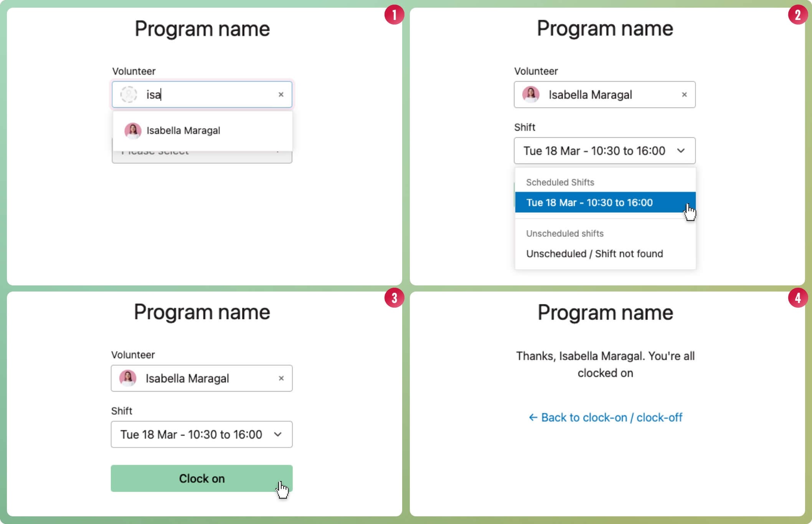
Task: Click the 'Unscheduled shifts' group header
Action: (x=564, y=234)
